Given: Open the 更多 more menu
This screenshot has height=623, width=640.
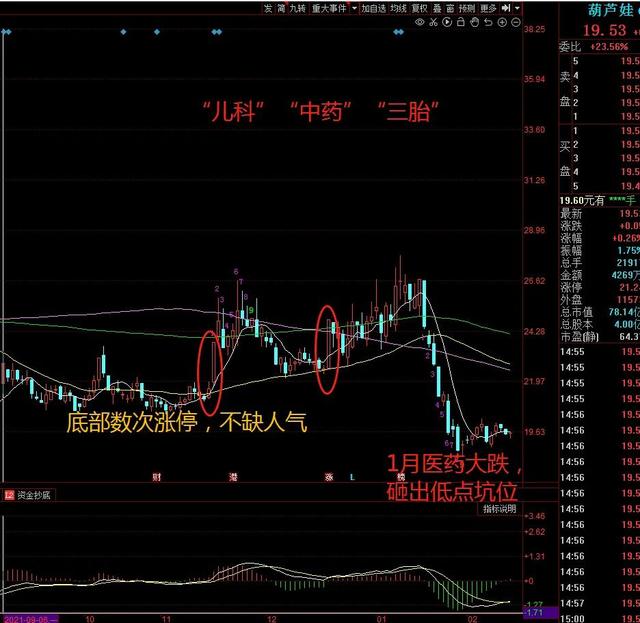Looking at the screenshot, I should [488, 8].
